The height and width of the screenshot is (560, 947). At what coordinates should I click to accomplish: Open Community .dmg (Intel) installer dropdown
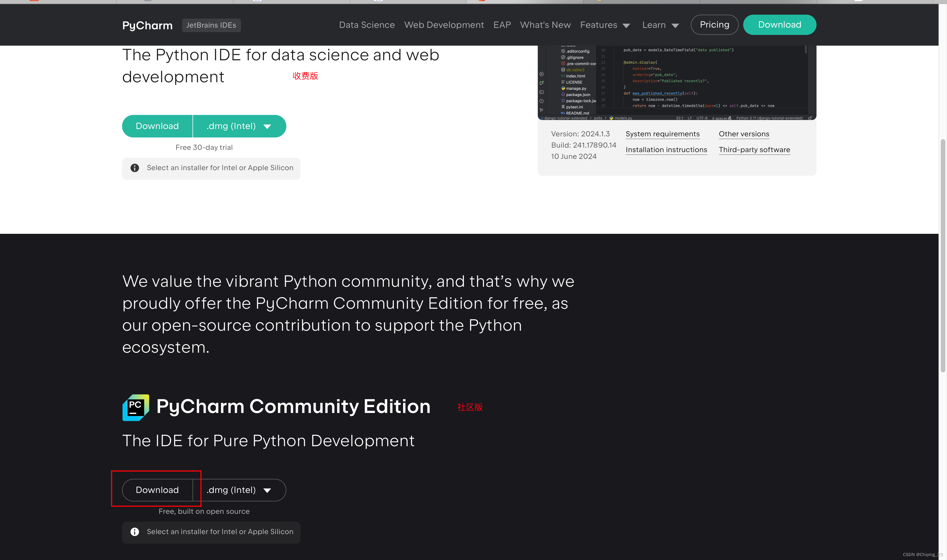(240, 490)
